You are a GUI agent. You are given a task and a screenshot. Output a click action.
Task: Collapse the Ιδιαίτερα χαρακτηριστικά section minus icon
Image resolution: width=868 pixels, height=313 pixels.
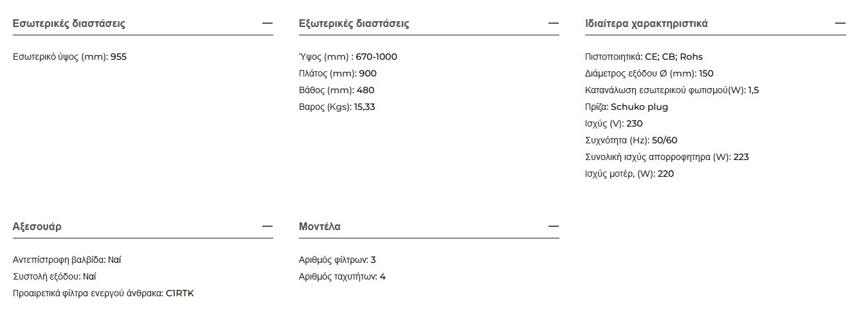[840, 23]
